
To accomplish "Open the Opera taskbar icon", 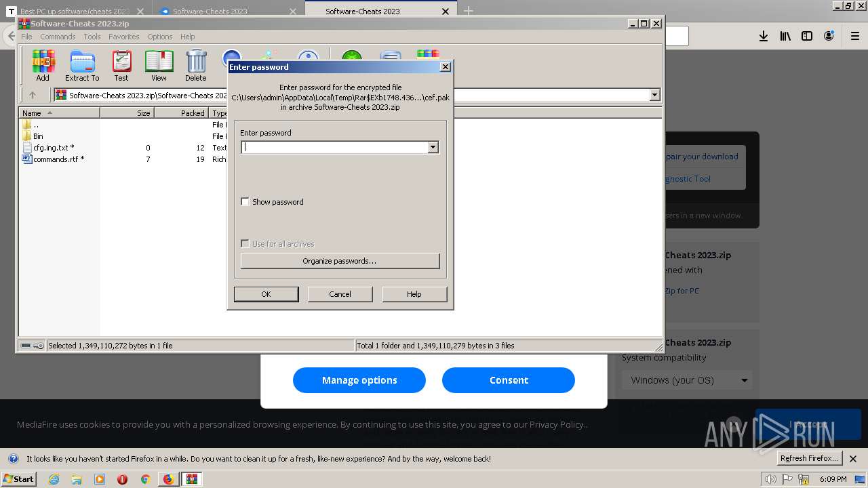I will pos(122,479).
